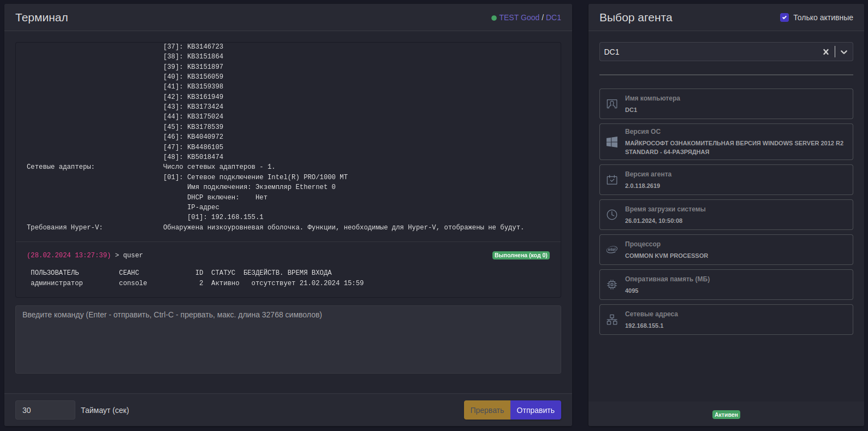Click the timestamp (28.02.2024 13:27:39)

point(69,255)
